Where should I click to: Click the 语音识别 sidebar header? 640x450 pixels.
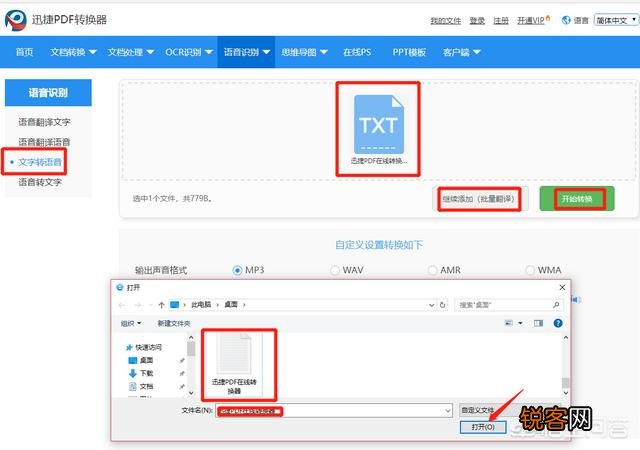click(48, 93)
